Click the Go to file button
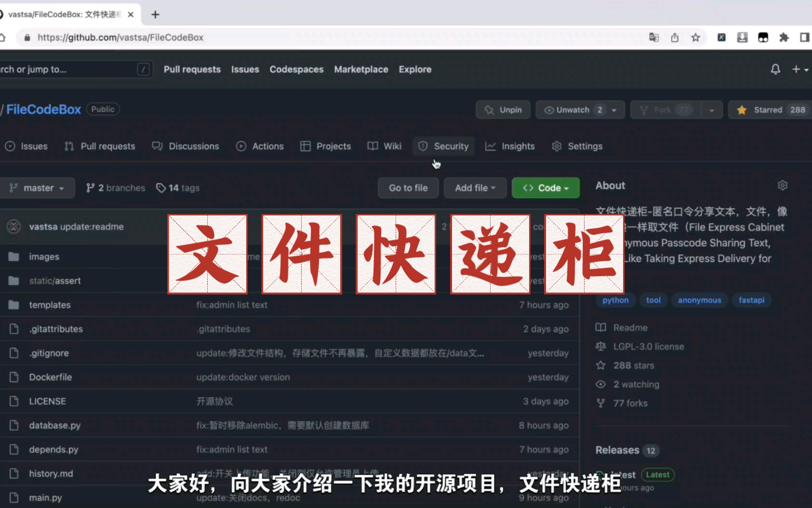This screenshot has width=812, height=508. click(408, 188)
